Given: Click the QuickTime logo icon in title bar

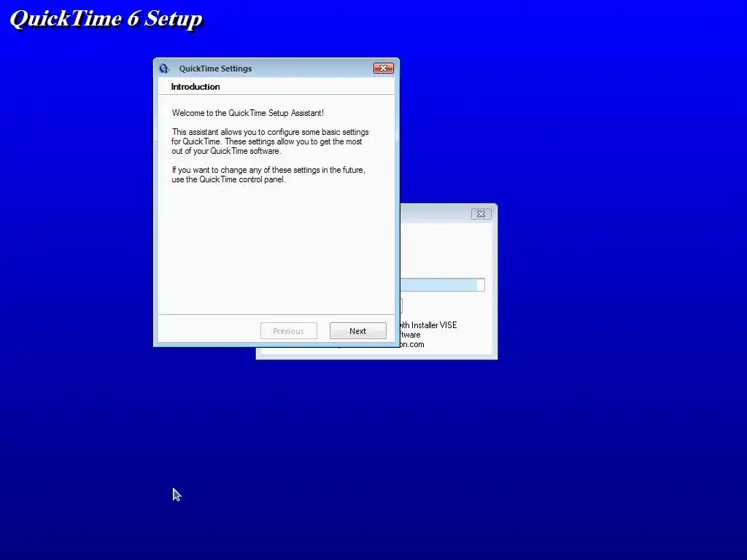Looking at the screenshot, I should [164, 69].
